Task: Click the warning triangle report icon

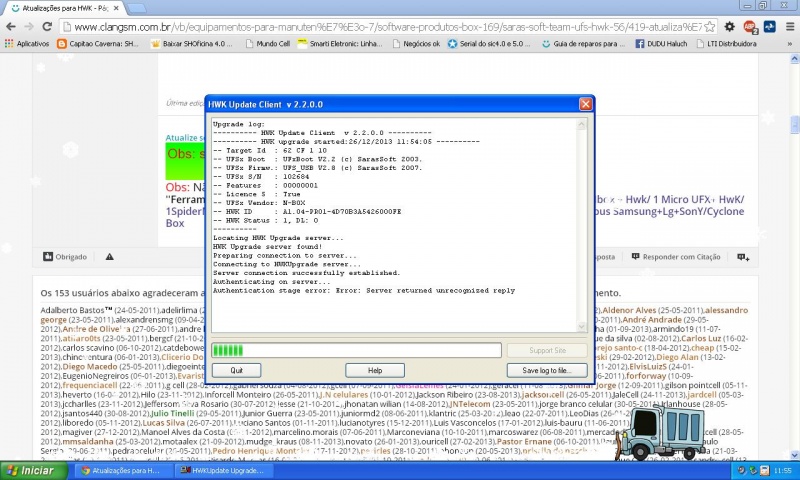Action: 109,257
